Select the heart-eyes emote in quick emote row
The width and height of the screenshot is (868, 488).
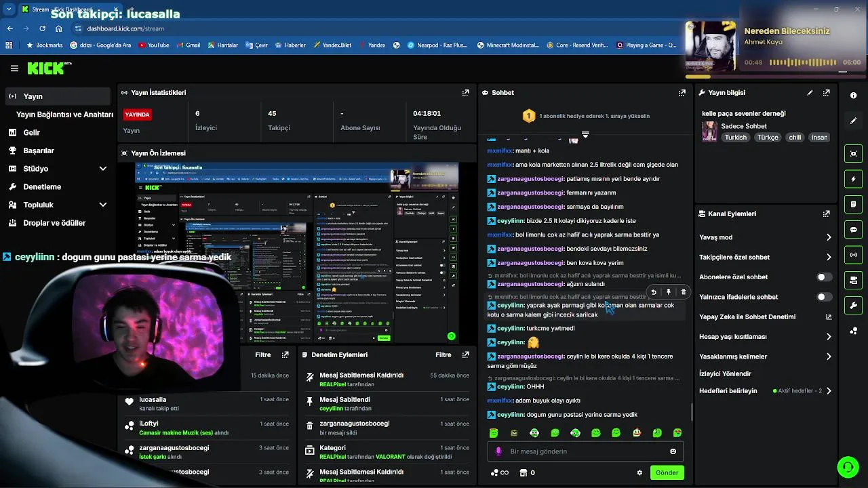click(x=677, y=432)
